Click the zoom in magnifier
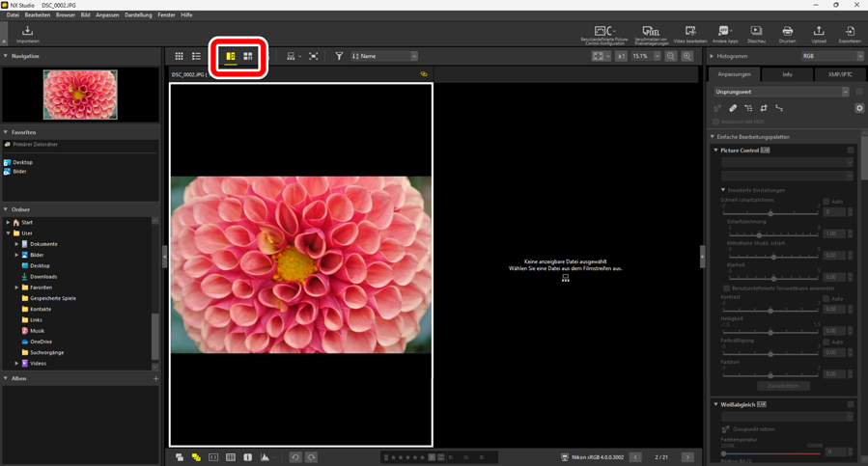 (x=687, y=57)
